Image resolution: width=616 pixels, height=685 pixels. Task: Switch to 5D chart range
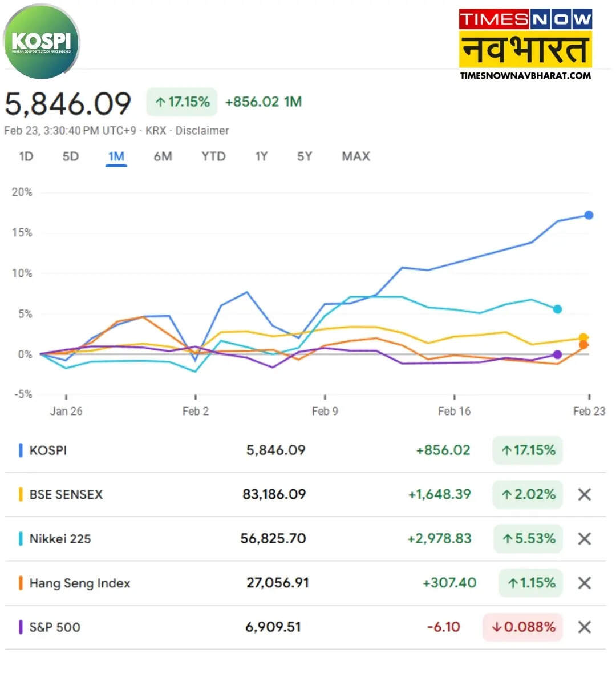pos(71,156)
